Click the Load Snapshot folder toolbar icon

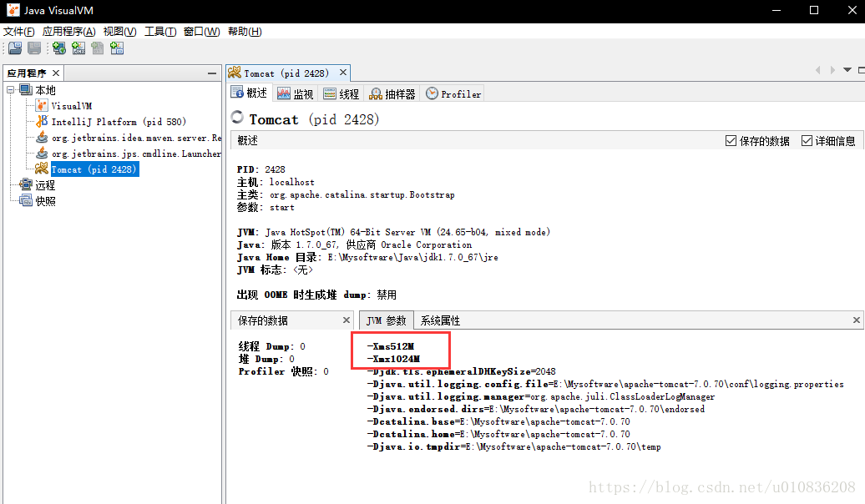(15, 48)
